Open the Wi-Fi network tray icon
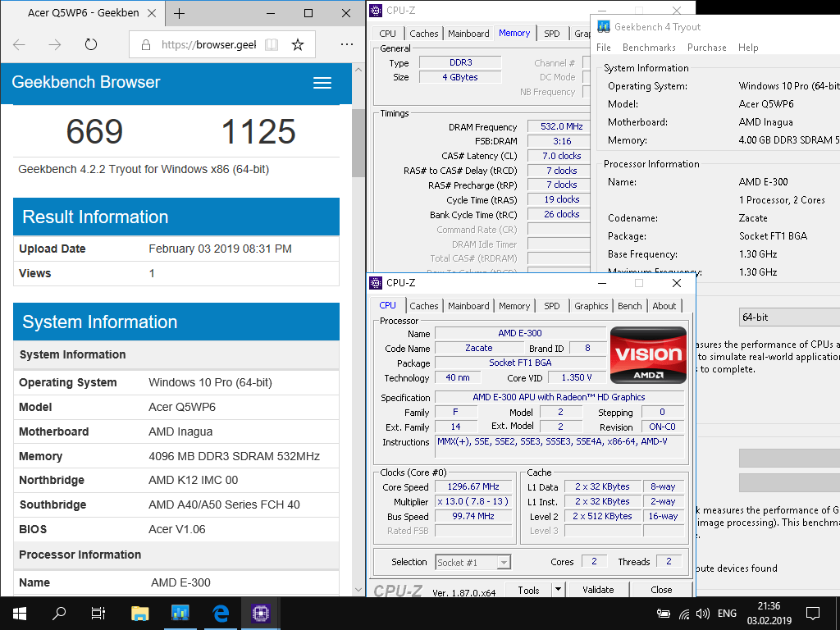The height and width of the screenshot is (630, 840). click(x=684, y=614)
